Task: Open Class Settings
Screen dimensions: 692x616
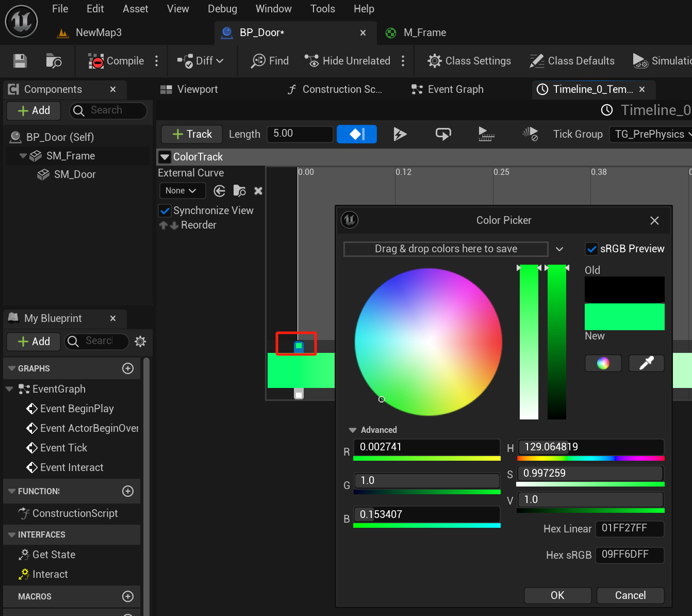Action: [x=469, y=61]
